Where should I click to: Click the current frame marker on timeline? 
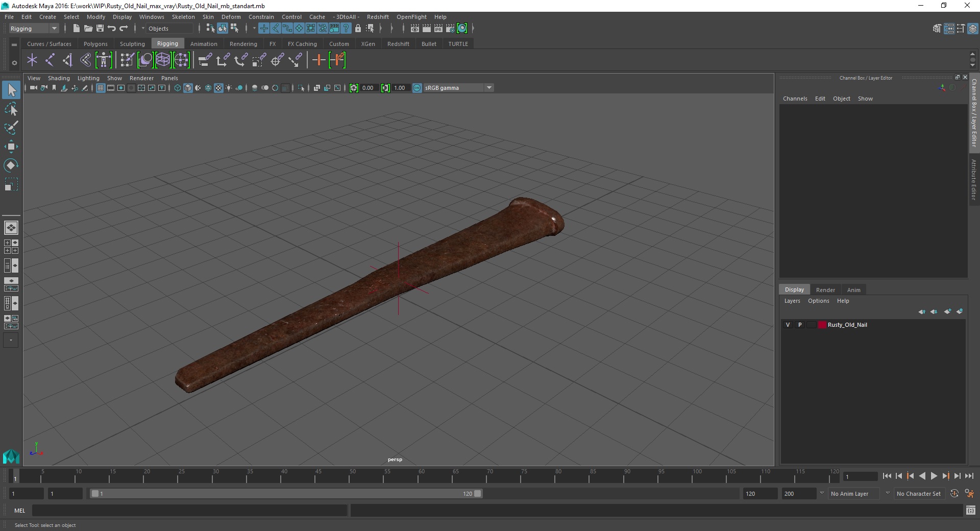(15, 476)
